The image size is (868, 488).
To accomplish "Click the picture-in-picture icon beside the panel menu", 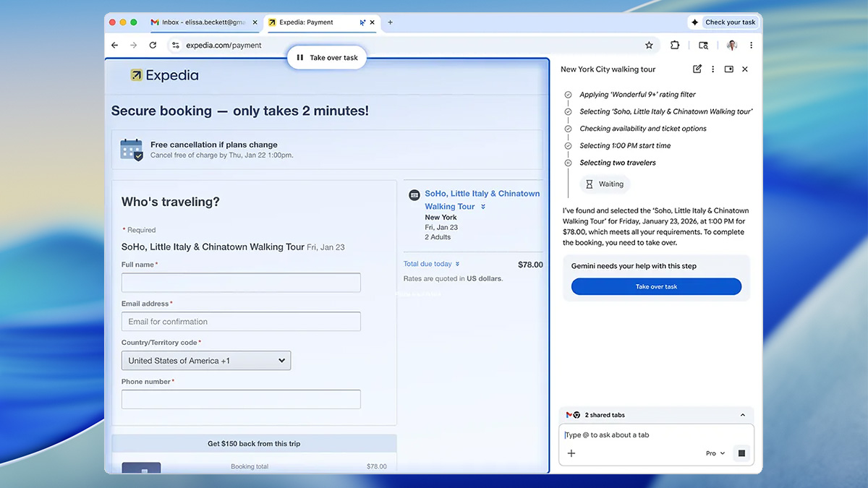I will 728,69.
